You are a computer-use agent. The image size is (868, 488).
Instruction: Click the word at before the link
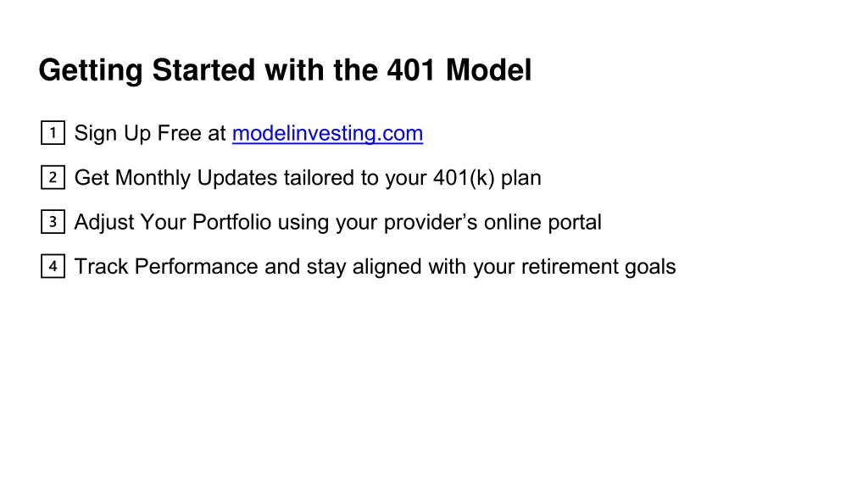coord(217,134)
